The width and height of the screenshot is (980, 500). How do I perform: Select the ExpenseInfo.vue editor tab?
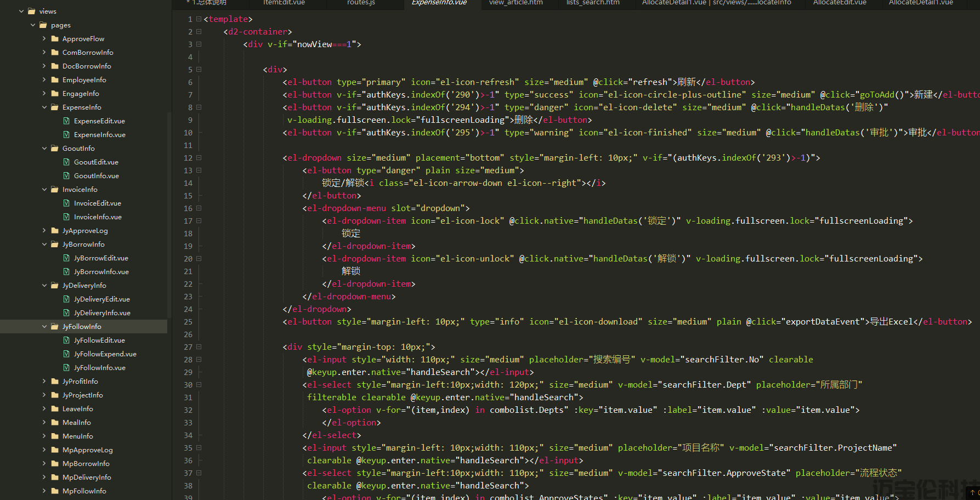coord(439,3)
